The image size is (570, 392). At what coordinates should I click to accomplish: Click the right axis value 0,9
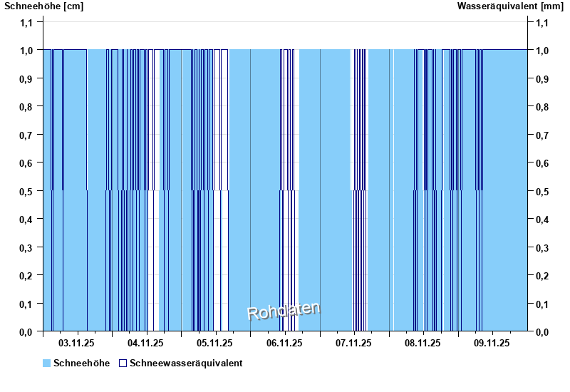542,78
